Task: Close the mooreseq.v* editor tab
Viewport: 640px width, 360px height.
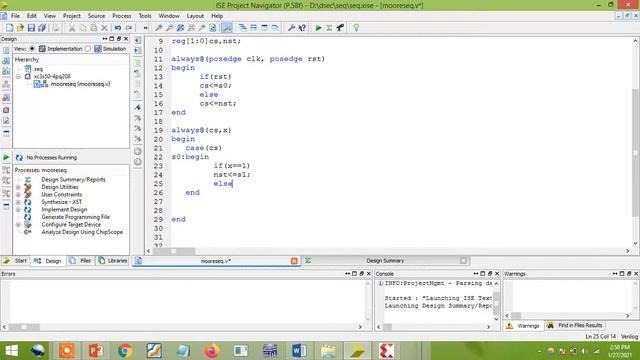Action: (294, 261)
